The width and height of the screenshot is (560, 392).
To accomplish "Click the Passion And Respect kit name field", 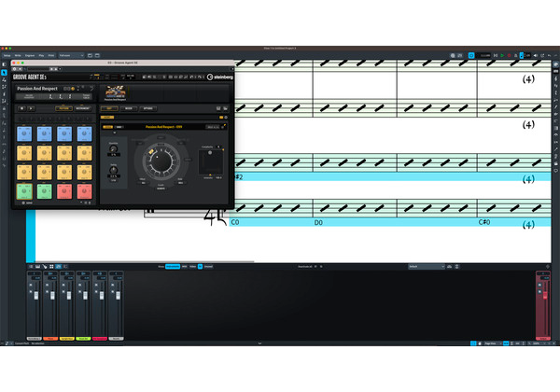I will [37, 89].
